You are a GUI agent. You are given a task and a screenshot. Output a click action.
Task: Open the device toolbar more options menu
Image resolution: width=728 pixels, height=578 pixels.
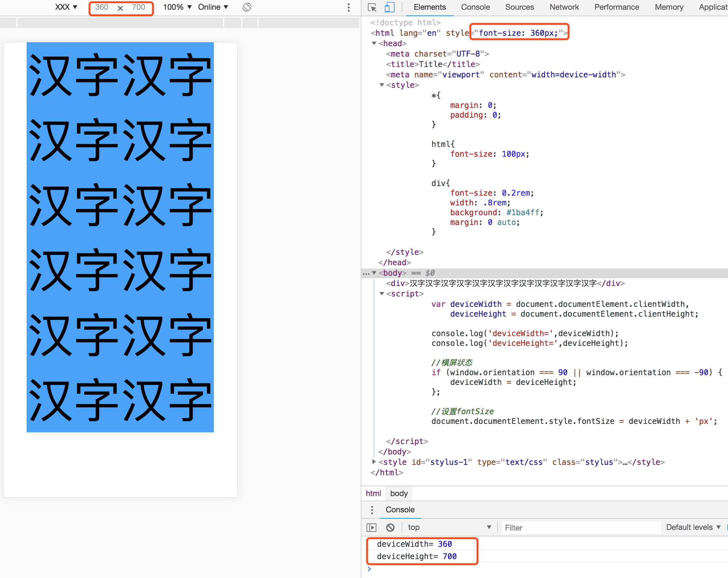(348, 7)
